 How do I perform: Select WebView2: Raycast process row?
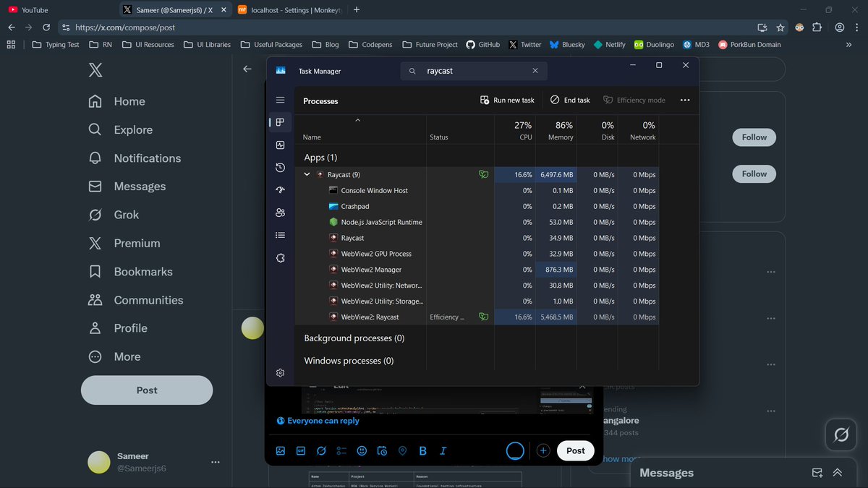477,317
